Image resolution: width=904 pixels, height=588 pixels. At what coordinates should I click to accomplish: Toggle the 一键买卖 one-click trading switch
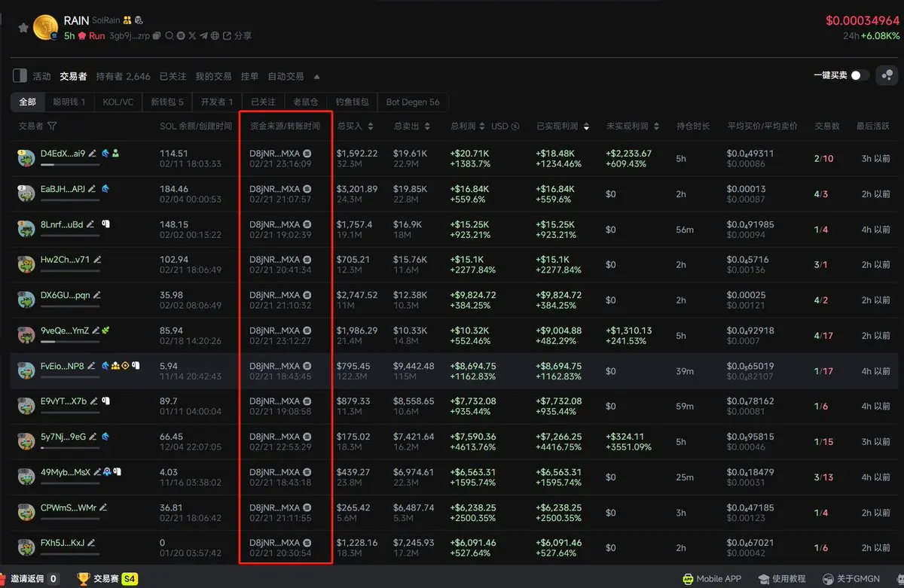860,75
